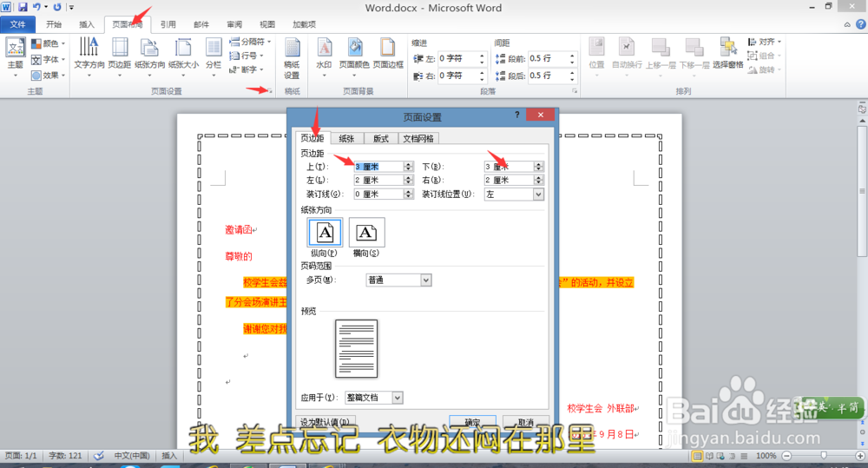This screenshot has height=468, width=868.
Task: Click Set As Default (设为默认值) button
Action: point(325,421)
